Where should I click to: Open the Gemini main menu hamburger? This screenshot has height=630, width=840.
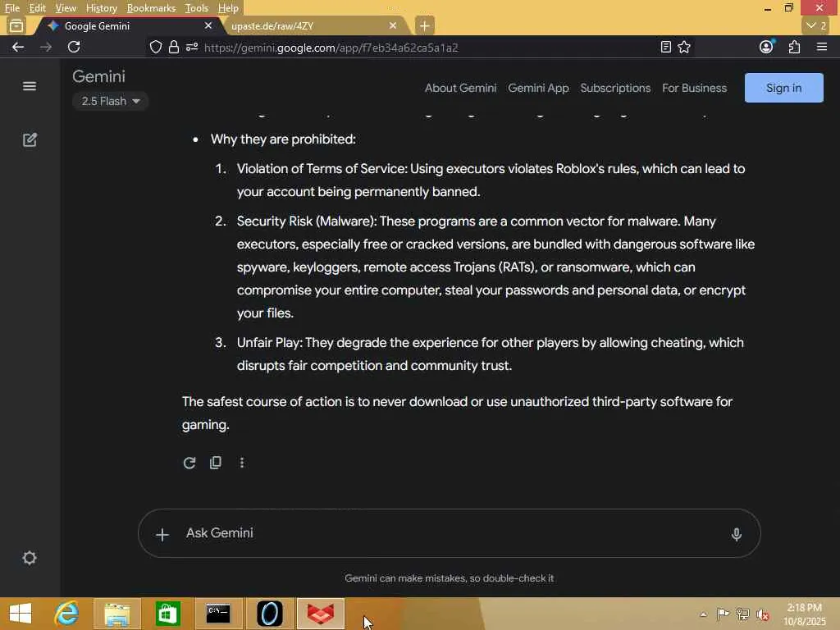pyautogui.click(x=30, y=86)
